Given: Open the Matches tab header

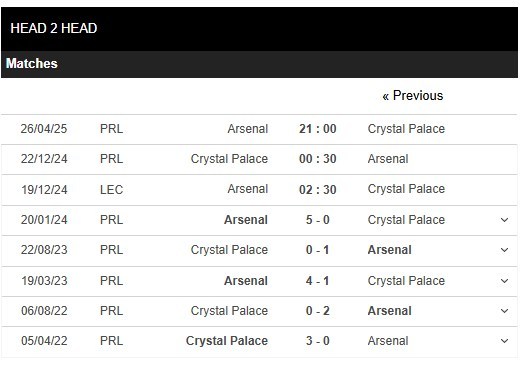Looking at the screenshot, I should (32, 64).
